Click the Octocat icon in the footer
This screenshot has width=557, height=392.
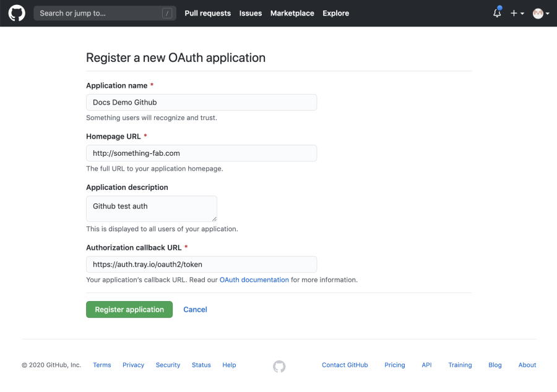278,366
